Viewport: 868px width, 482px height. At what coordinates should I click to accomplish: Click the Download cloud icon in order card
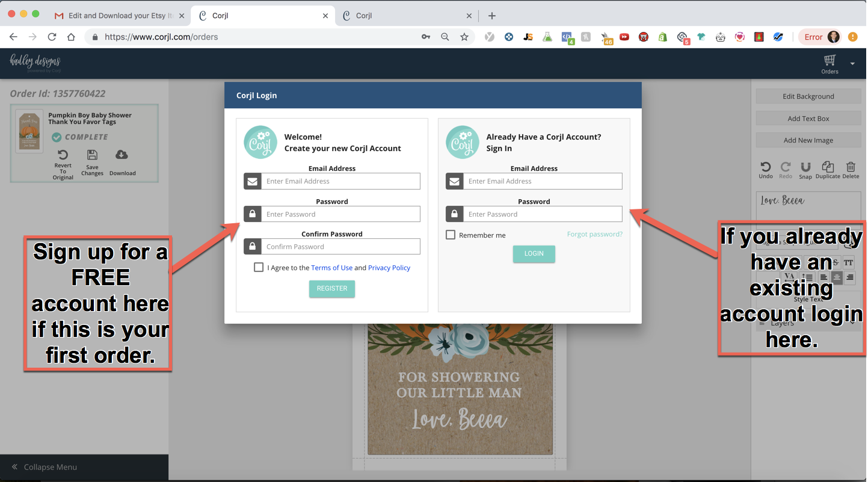pyautogui.click(x=122, y=155)
